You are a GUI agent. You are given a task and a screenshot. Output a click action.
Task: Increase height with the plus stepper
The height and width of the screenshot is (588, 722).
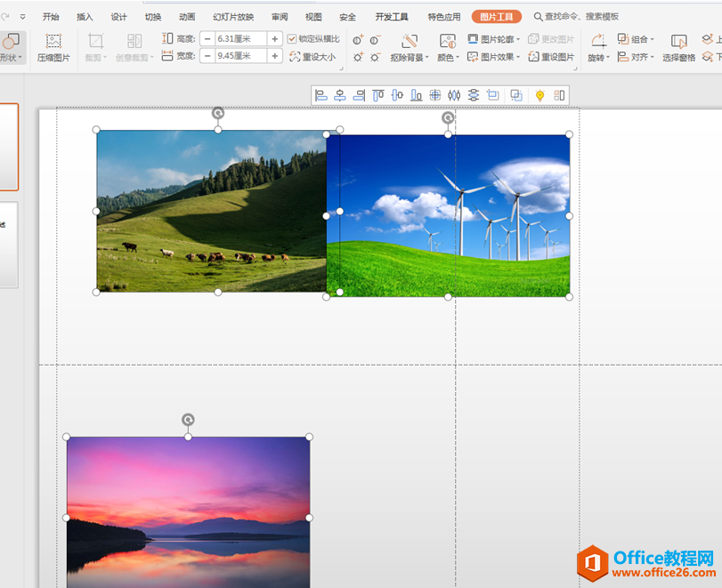click(275, 38)
